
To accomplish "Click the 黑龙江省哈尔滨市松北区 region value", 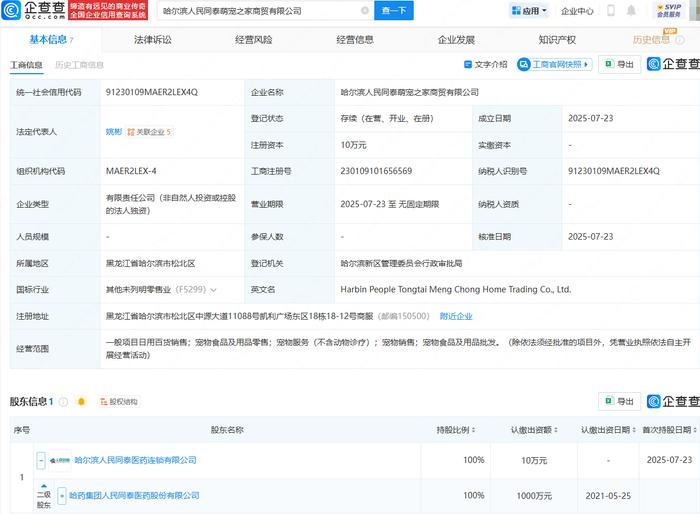I will 150,263.
